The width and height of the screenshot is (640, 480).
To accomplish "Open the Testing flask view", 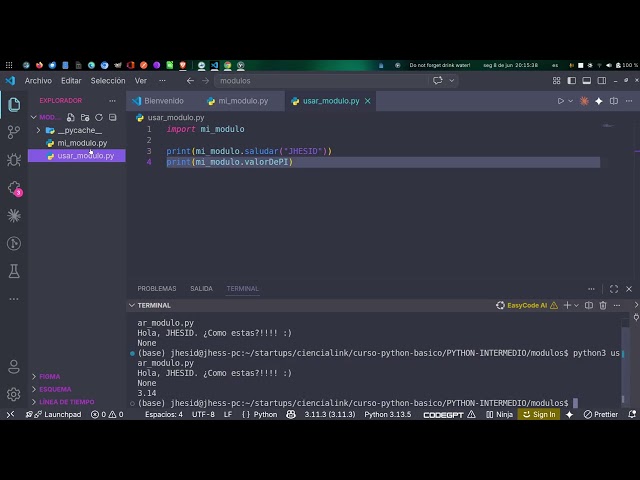I will [14, 271].
